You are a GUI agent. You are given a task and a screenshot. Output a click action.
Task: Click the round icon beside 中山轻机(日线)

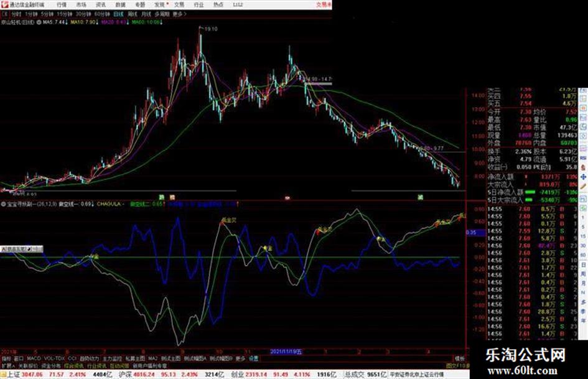point(39,22)
